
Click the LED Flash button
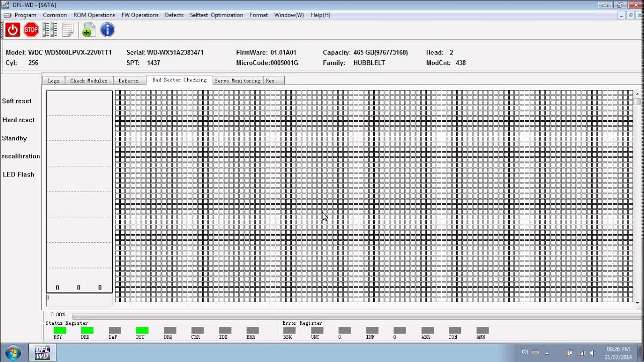click(x=19, y=174)
